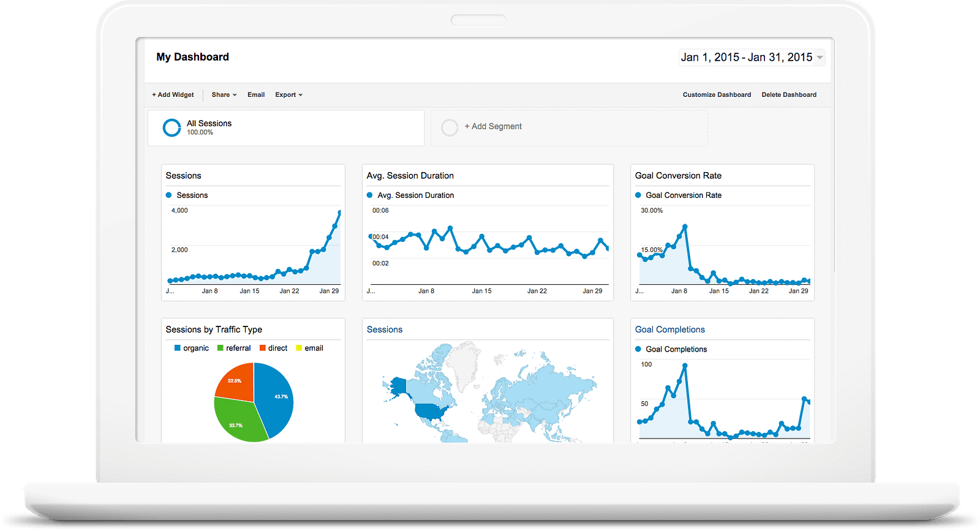Click the All Sessions blue circle icon
Image resolution: width=980 pixels, height=531 pixels.
pyautogui.click(x=171, y=127)
